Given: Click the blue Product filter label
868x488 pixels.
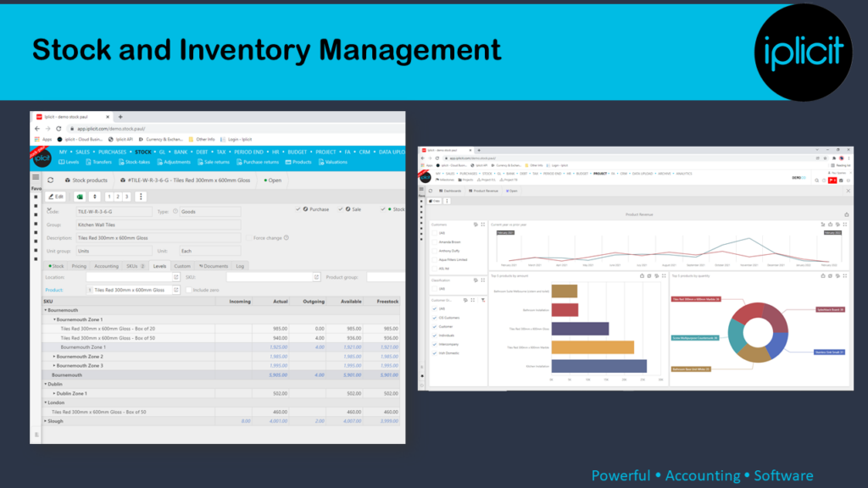Looking at the screenshot, I should (53, 290).
